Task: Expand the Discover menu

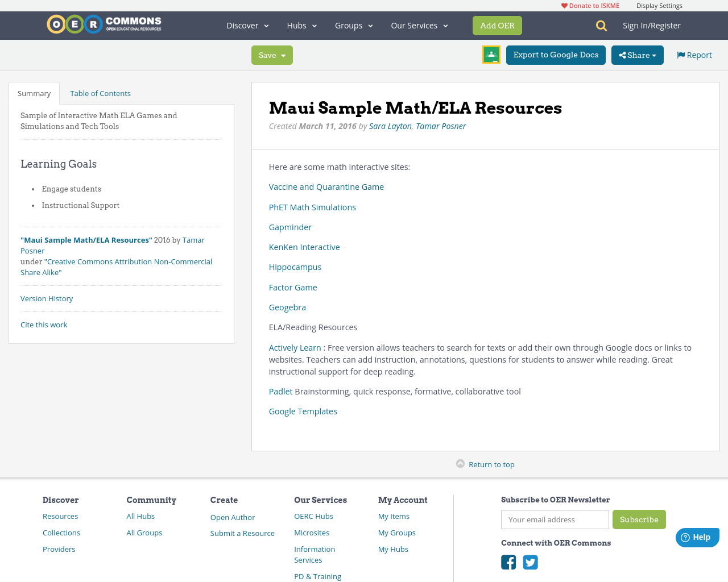Action: pyautogui.click(x=247, y=26)
